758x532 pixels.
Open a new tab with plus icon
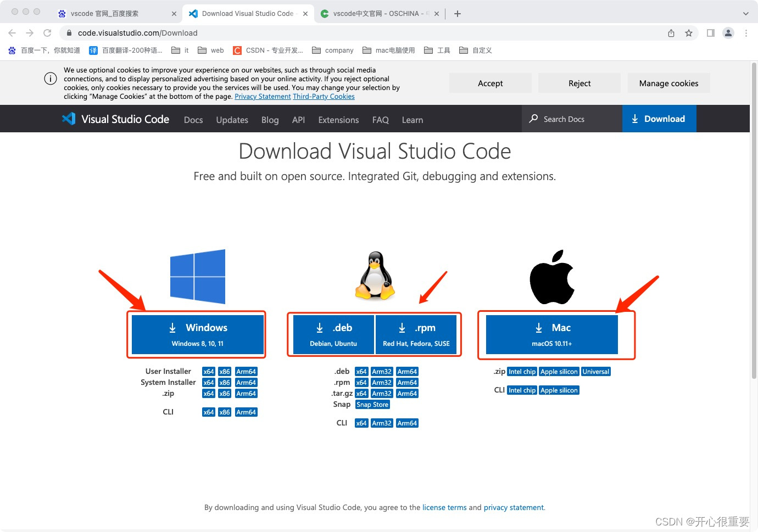pos(458,14)
